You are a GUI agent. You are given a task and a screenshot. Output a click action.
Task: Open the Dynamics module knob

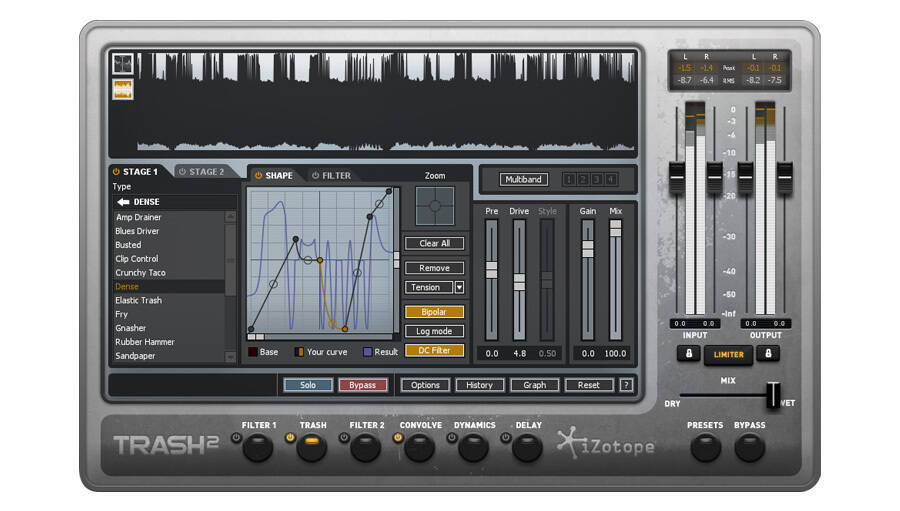(474, 448)
